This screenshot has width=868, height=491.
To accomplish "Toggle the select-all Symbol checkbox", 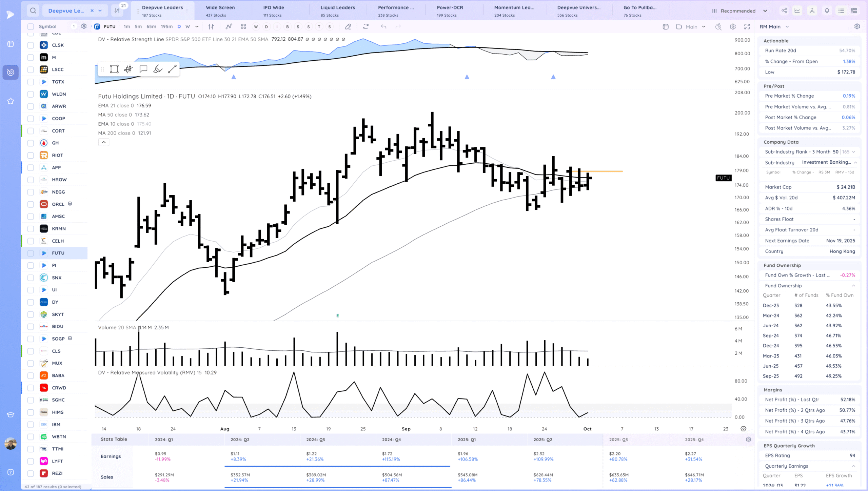I will coord(31,26).
